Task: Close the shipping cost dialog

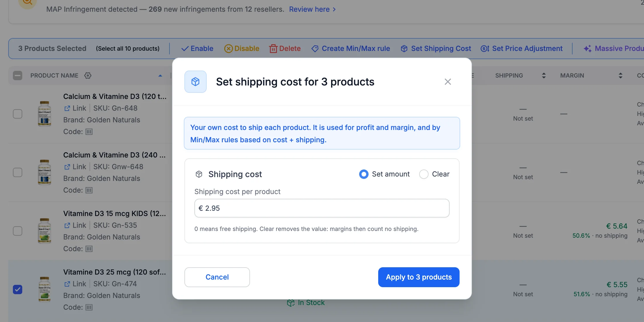Action: click(x=448, y=82)
